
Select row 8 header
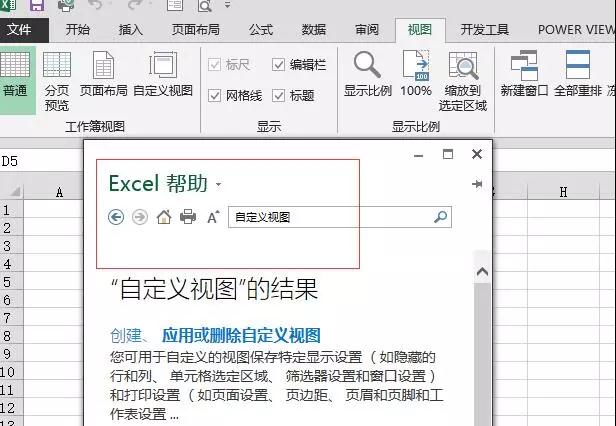pyautogui.click(x=11, y=336)
